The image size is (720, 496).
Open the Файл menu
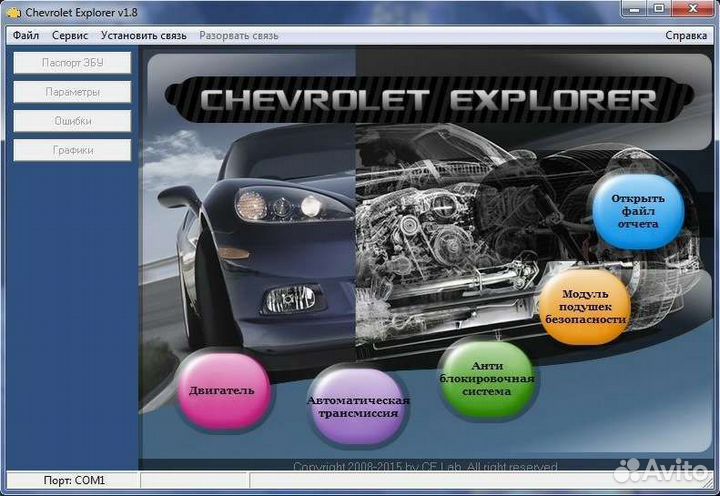click(x=27, y=35)
